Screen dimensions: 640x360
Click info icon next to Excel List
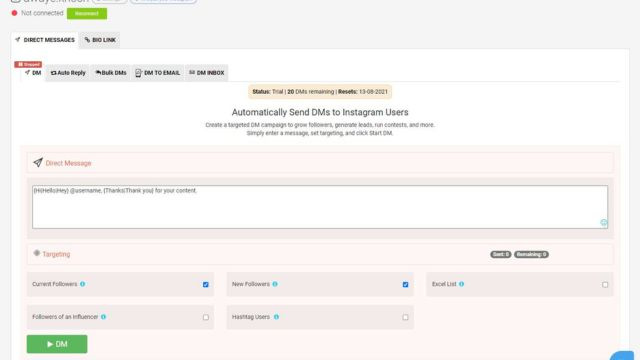click(x=461, y=284)
